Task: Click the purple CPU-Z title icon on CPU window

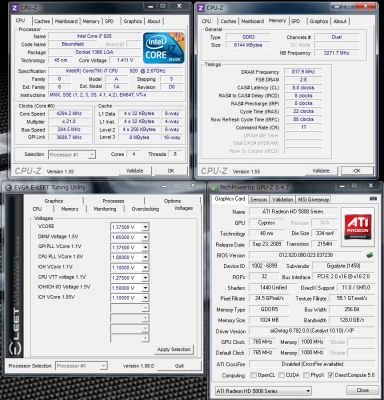Action: [x=15, y=8]
